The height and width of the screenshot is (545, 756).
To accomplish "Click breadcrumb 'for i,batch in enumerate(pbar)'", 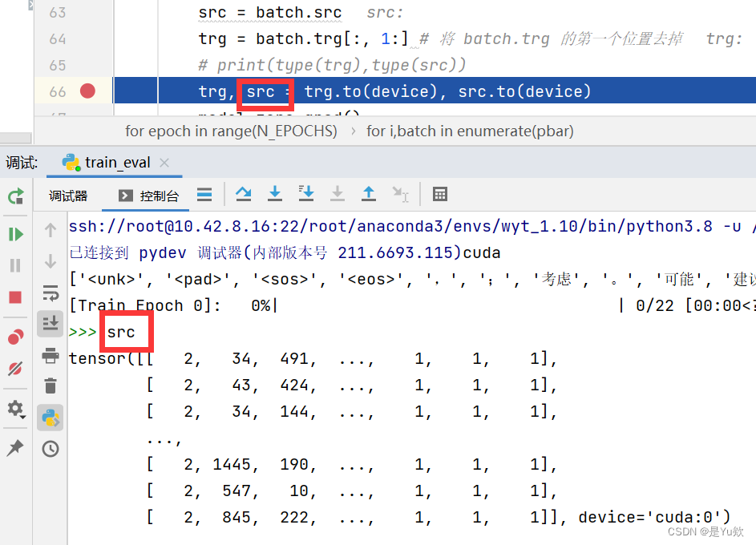I will point(470,131).
